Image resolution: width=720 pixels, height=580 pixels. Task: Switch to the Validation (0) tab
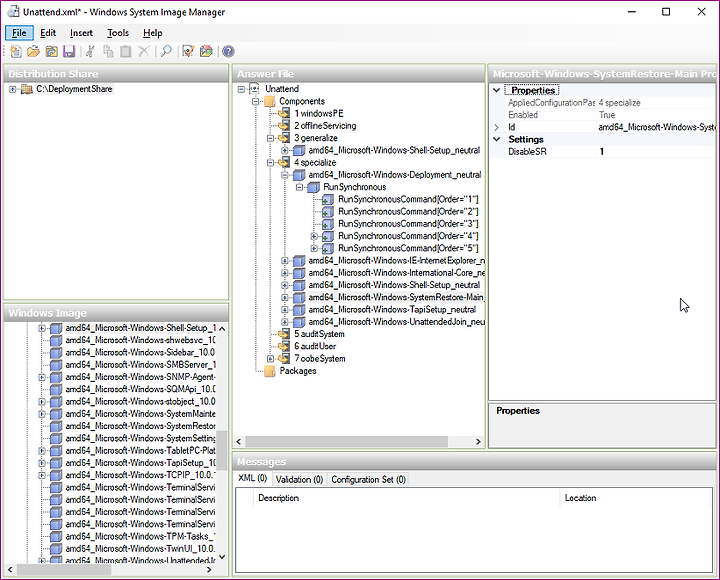299,479
